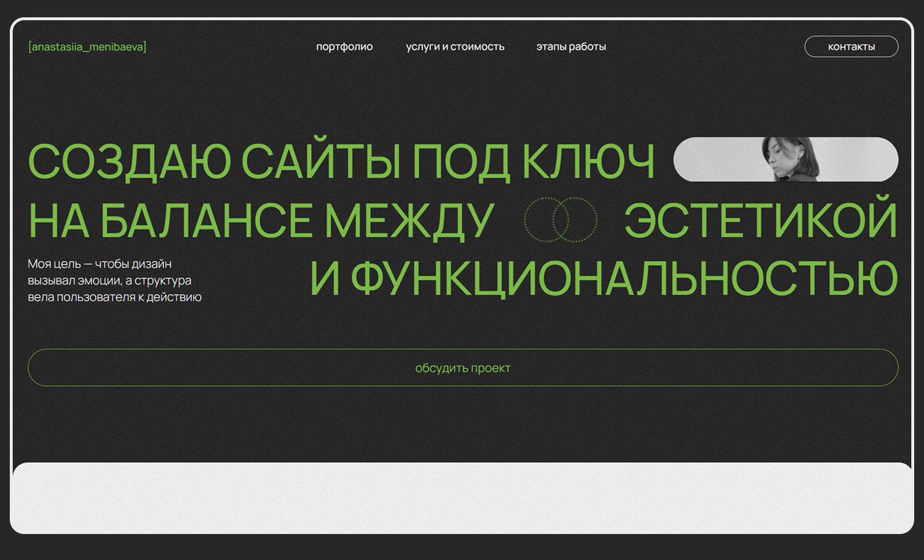Click the word САЙТЫ in headline

tap(321, 162)
